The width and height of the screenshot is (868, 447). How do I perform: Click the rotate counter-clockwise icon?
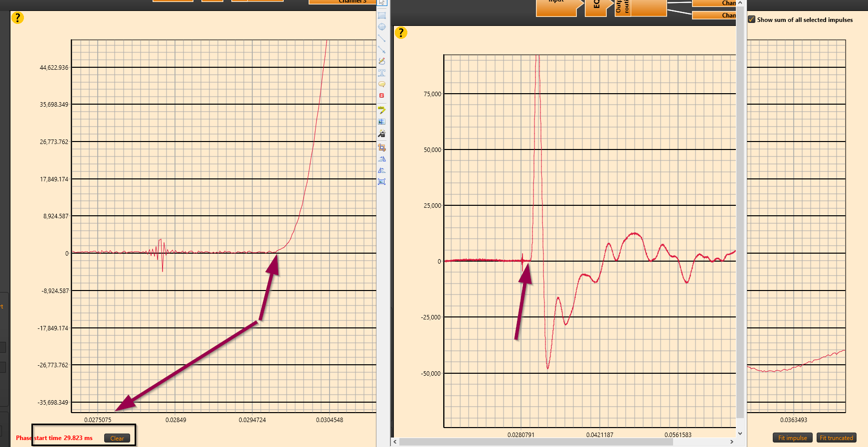coord(382,170)
